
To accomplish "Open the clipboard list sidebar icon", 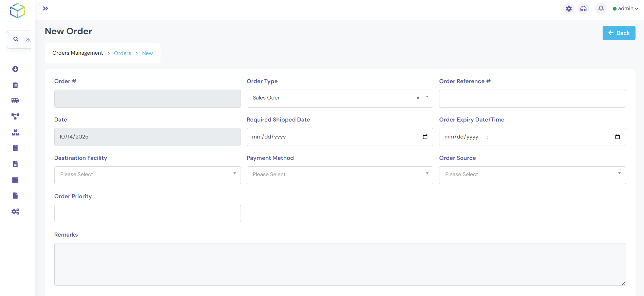I will click(x=15, y=85).
